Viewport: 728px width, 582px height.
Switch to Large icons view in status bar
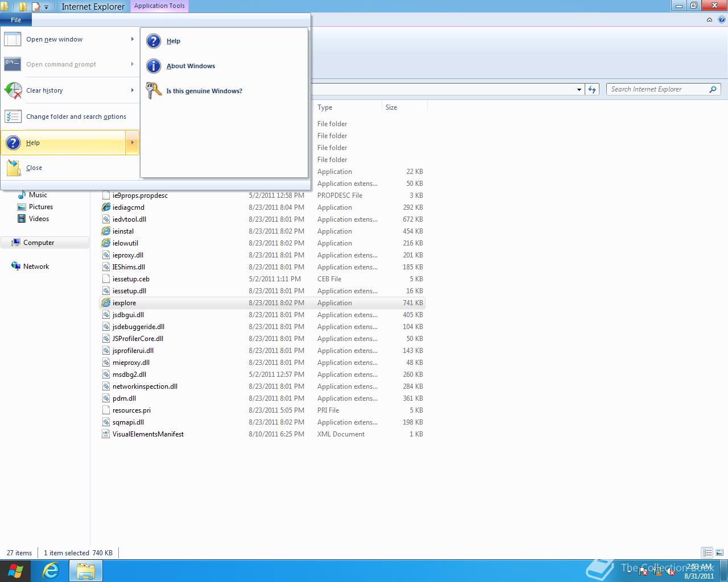click(x=719, y=552)
